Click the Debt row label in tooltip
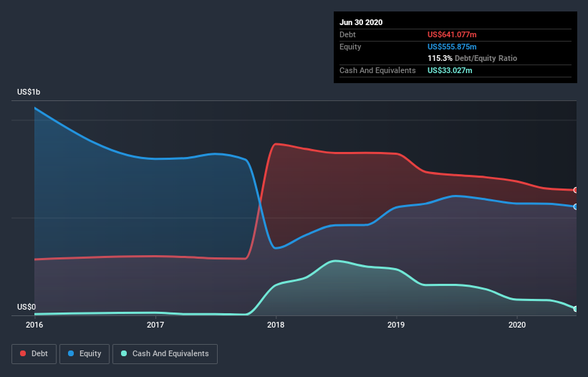Image resolution: width=588 pixels, height=377 pixels. (x=347, y=34)
